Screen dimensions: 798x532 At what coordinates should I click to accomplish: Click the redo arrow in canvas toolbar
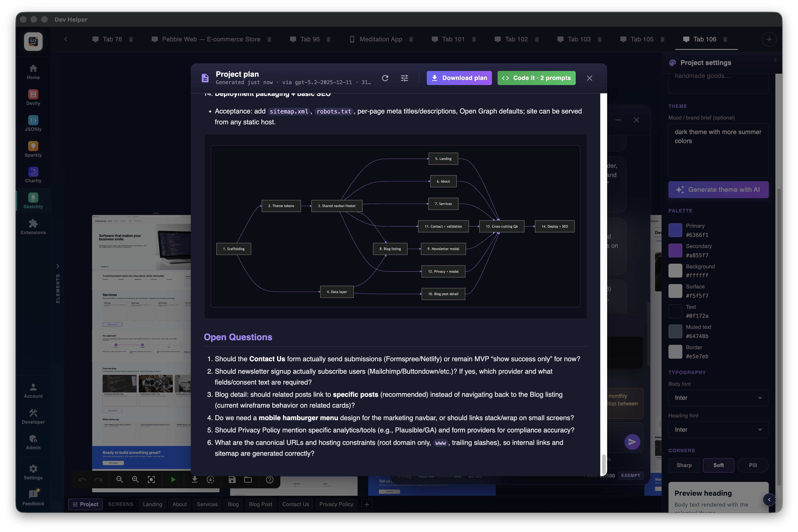98,479
